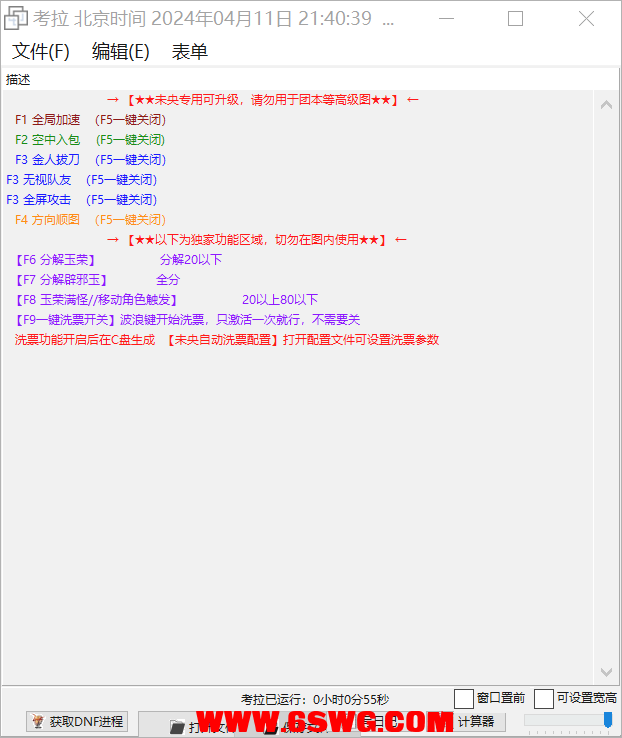Enable the 可设置宽高 checkbox
Image resolution: width=622 pixels, height=738 pixels.
click(544, 698)
